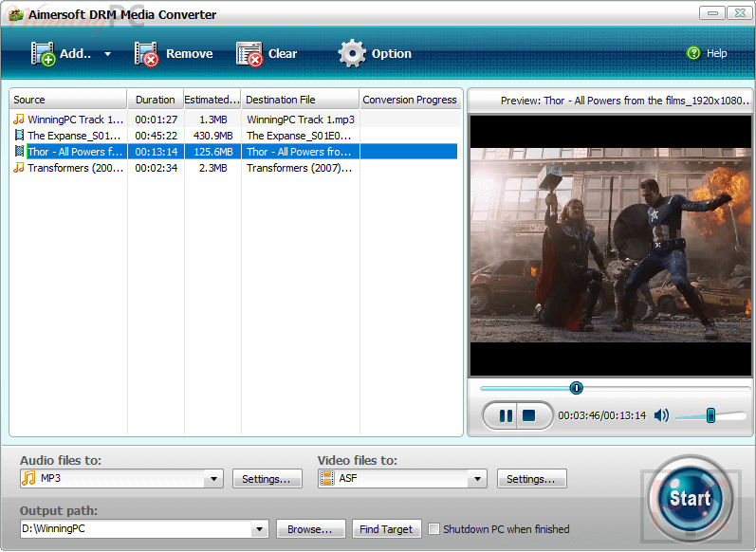This screenshot has width=756, height=552.
Task: Click the volume slider handle
Action: point(710,415)
